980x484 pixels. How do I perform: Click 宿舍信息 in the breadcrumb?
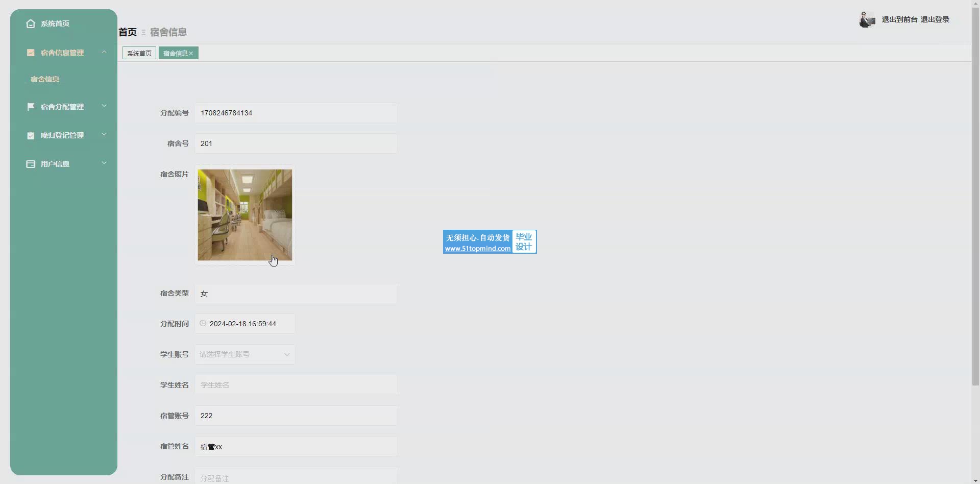pyautogui.click(x=168, y=32)
